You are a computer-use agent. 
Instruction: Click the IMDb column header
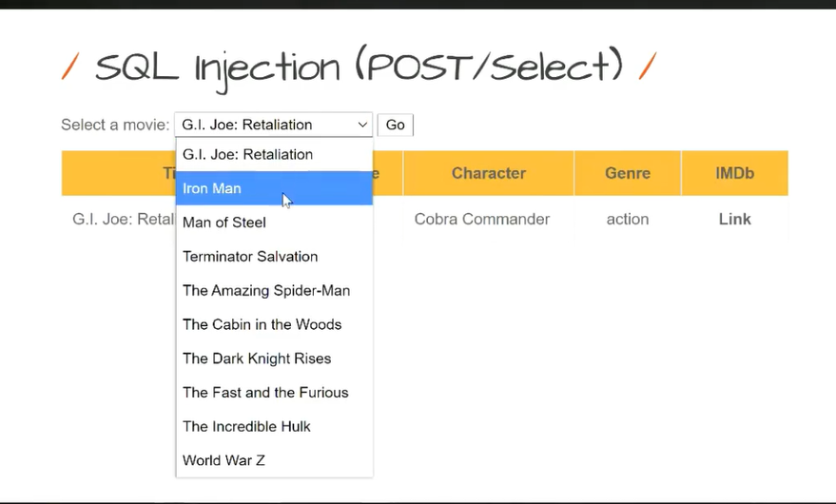(x=734, y=173)
